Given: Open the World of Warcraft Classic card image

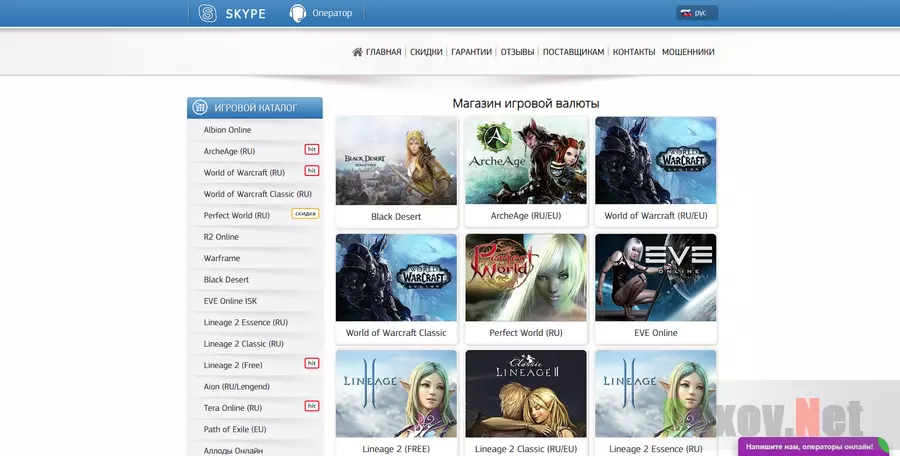Looking at the screenshot, I should click(396, 277).
